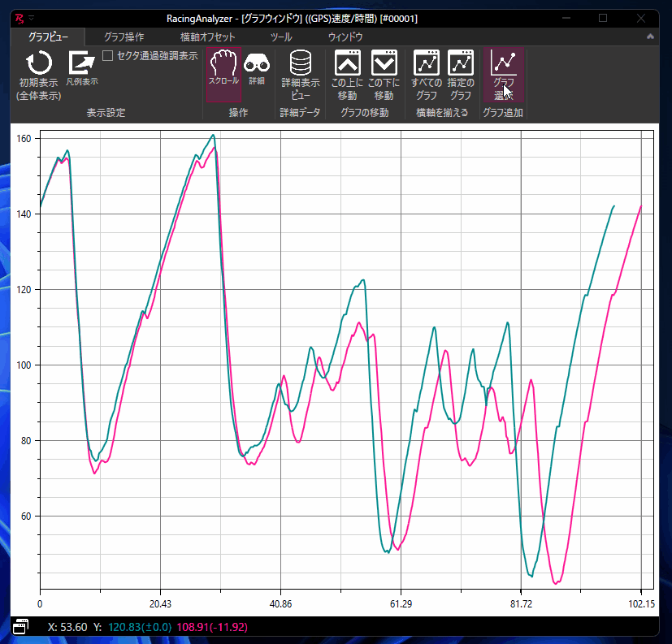The height and width of the screenshot is (644, 672).
Task: Switch to the ツール tab
Action: click(x=281, y=37)
